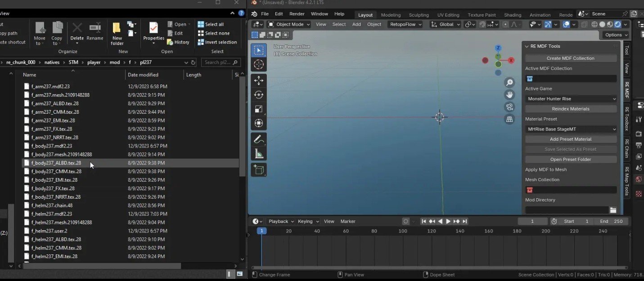Open the Object Mode dropdown

point(289,24)
